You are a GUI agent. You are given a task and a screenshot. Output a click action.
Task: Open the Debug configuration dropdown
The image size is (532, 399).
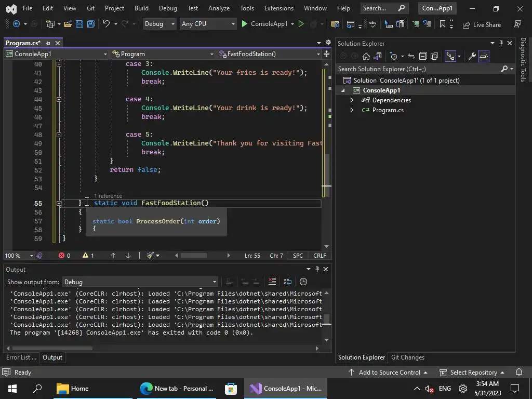point(158,24)
